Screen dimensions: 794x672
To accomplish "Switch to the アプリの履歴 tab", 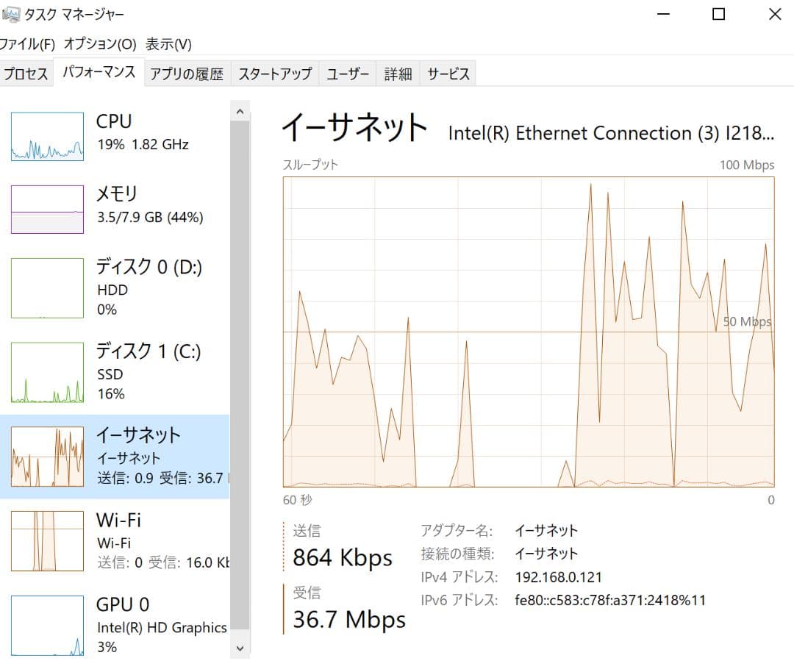I will 189,73.
